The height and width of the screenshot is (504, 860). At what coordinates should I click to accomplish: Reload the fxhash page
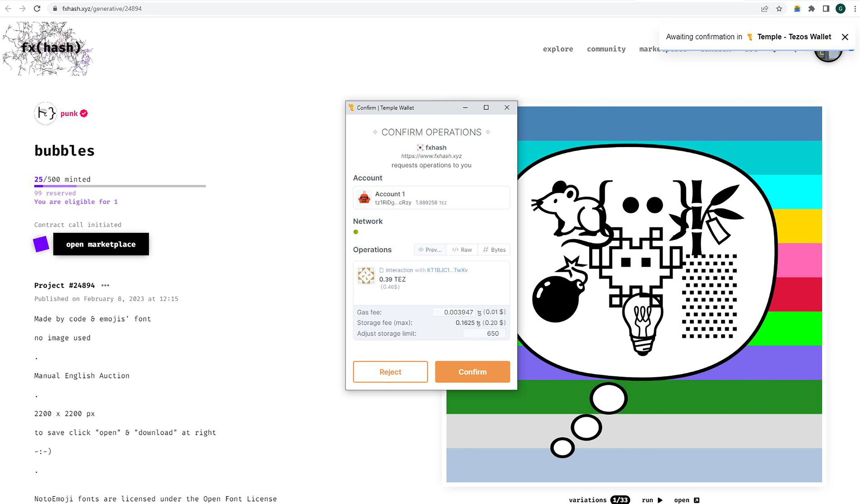[x=37, y=9]
